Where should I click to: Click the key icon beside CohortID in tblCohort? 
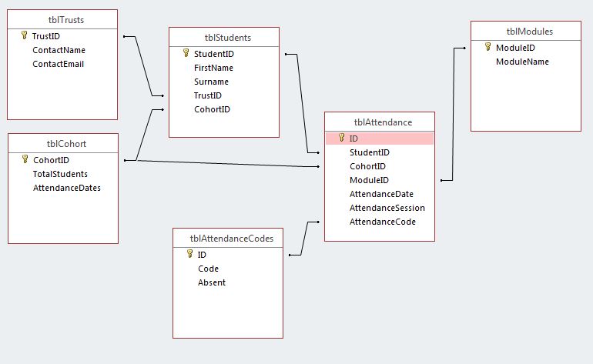[x=25, y=159]
